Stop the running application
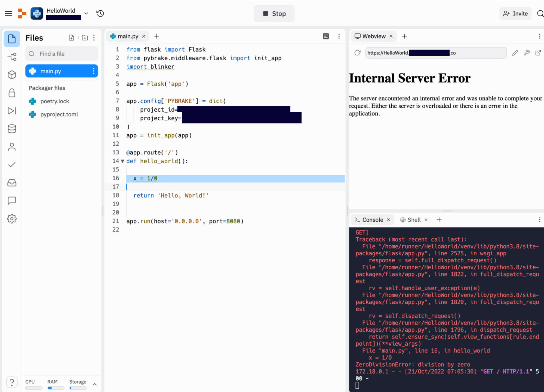 coord(274,13)
